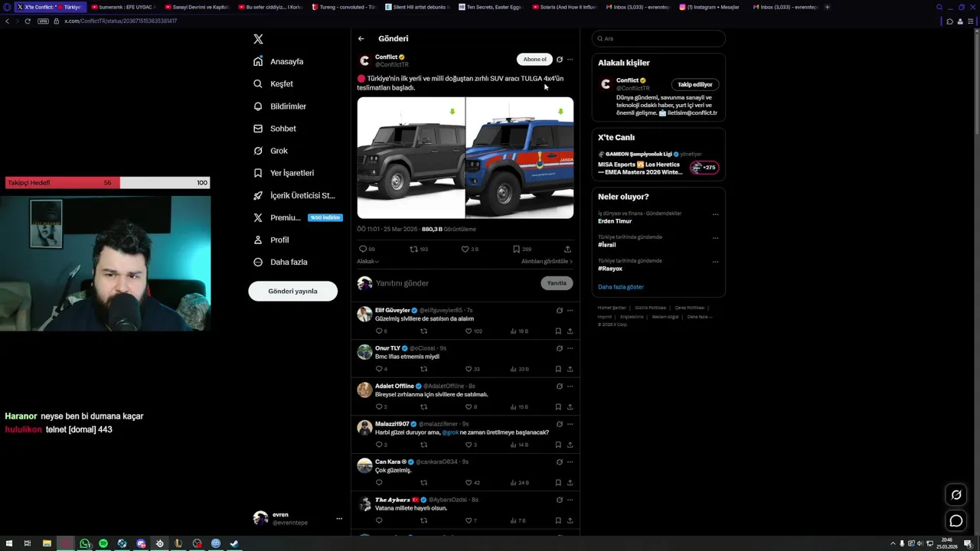Like the Conflict post
Screen dimensions: 980x551
465,249
